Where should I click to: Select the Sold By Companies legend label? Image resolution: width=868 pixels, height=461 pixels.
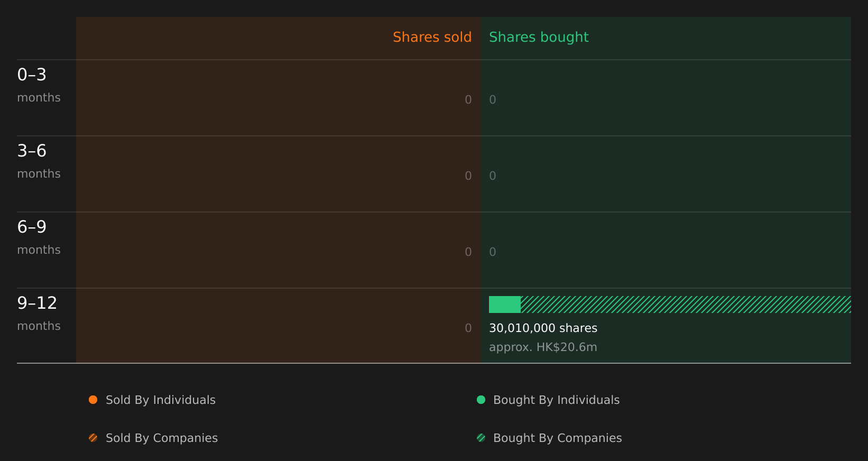click(x=162, y=438)
